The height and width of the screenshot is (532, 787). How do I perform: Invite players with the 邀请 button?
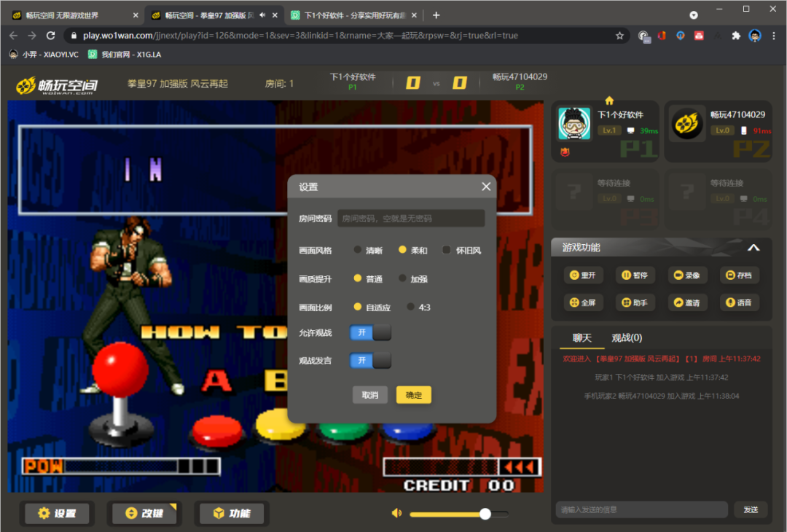[x=687, y=302]
